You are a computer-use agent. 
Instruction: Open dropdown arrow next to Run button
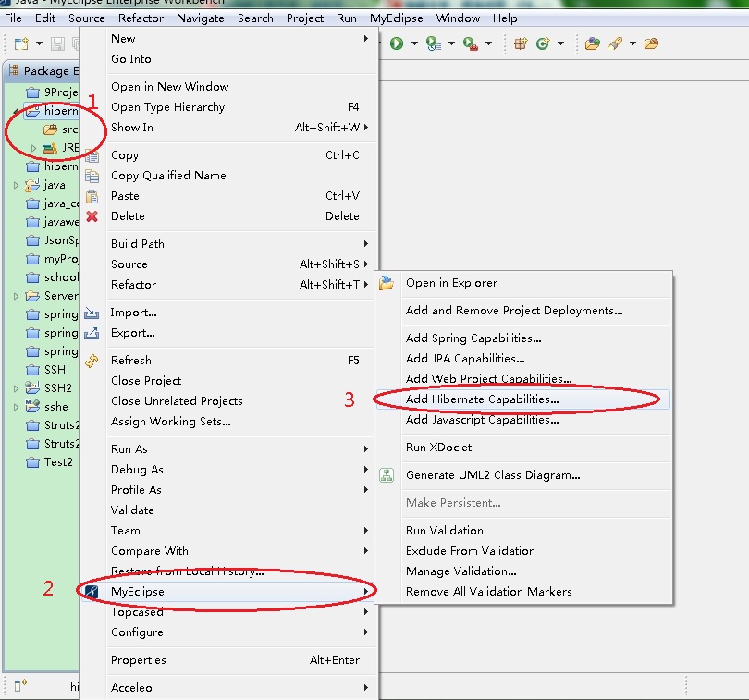pyautogui.click(x=414, y=43)
